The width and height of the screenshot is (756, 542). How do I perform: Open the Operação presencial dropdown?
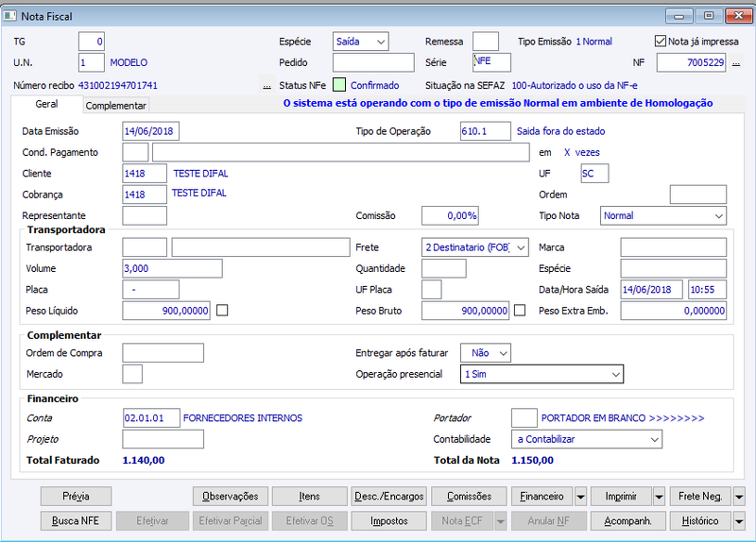click(x=541, y=374)
